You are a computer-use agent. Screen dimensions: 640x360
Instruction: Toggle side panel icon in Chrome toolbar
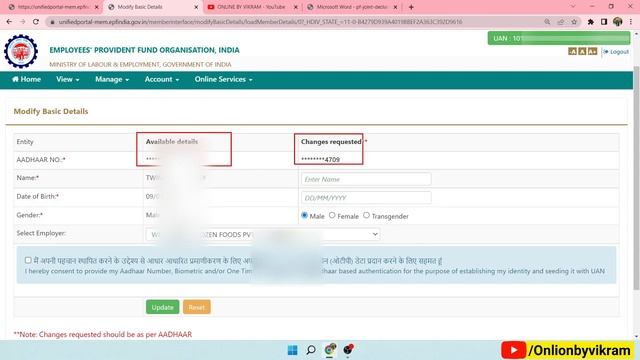coord(604,22)
